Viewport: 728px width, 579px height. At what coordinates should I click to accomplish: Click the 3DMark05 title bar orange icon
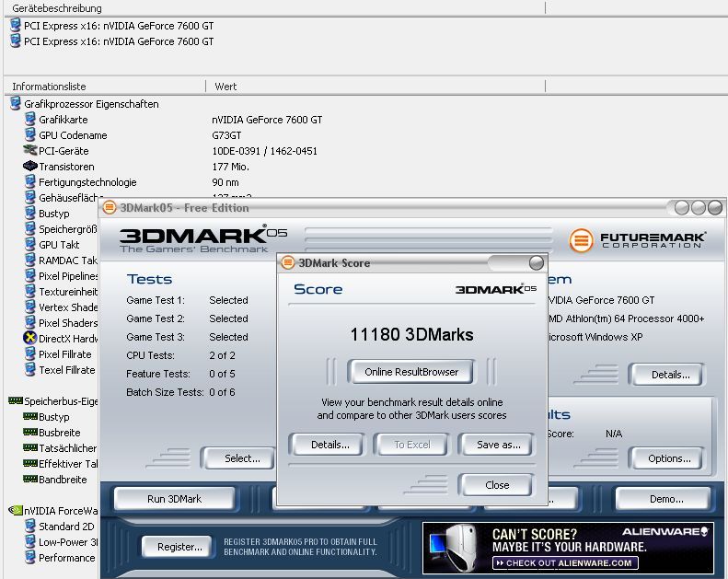[110, 207]
